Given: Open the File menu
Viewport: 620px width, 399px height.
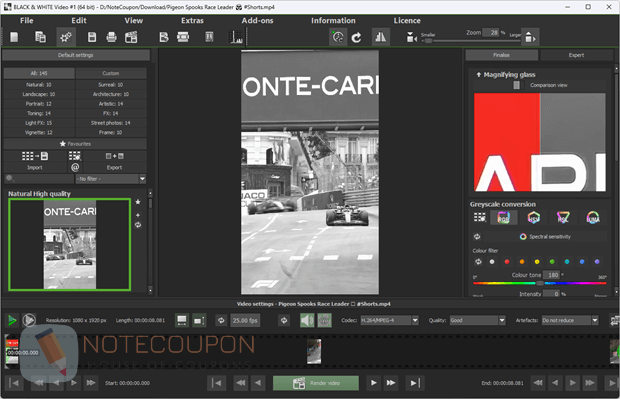Looking at the screenshot, I should pyautogui.click(x=26, y=21).
